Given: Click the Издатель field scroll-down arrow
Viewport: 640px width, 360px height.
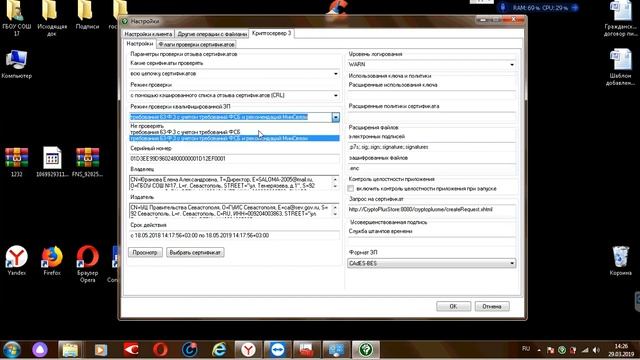Looking at the screenshot, I should [336, 214].
